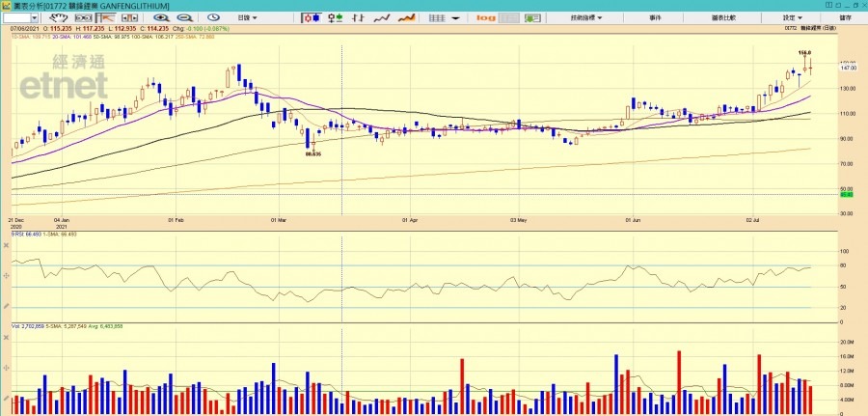The width and height of the screenshot is (868, 416).
Task: Open the 設定 settings menu
Action: [x=791, y=17]
